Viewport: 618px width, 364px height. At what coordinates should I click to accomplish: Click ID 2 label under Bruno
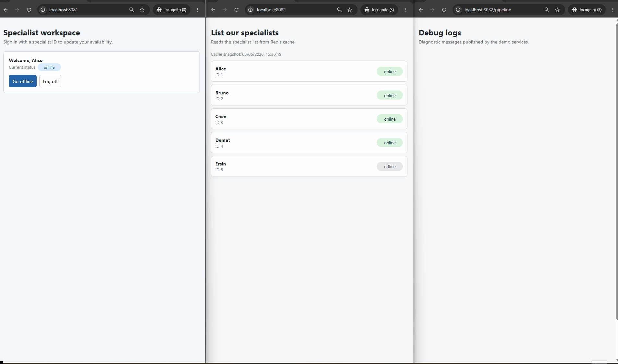[x=219, y=99]
